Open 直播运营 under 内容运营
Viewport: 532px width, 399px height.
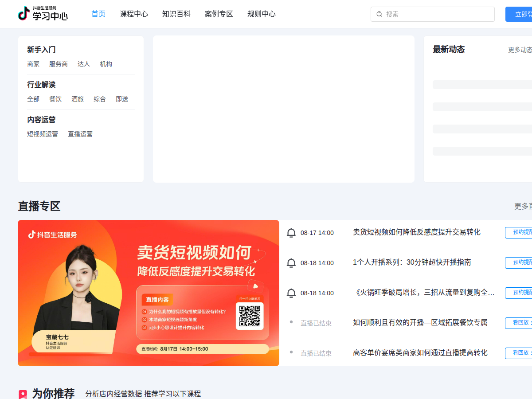[x=80, y=134]
